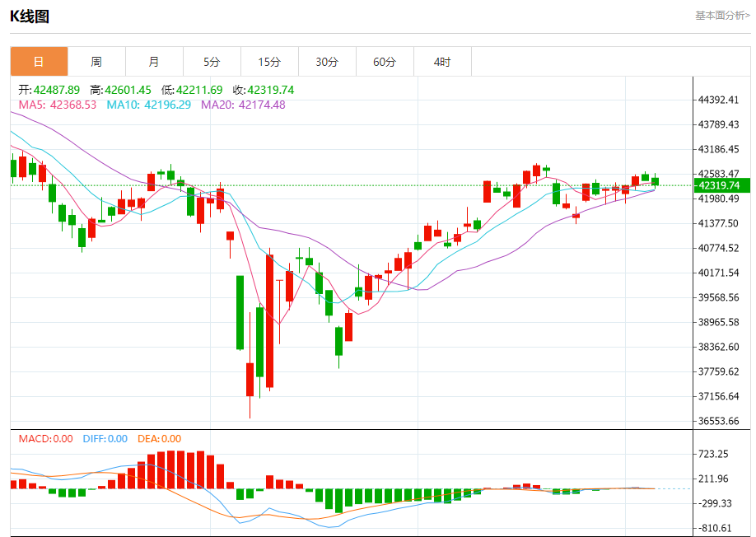Viewport: 756px width, 537px height.
Task: Open the 5分 interval tab
Action: click(212, 62)
